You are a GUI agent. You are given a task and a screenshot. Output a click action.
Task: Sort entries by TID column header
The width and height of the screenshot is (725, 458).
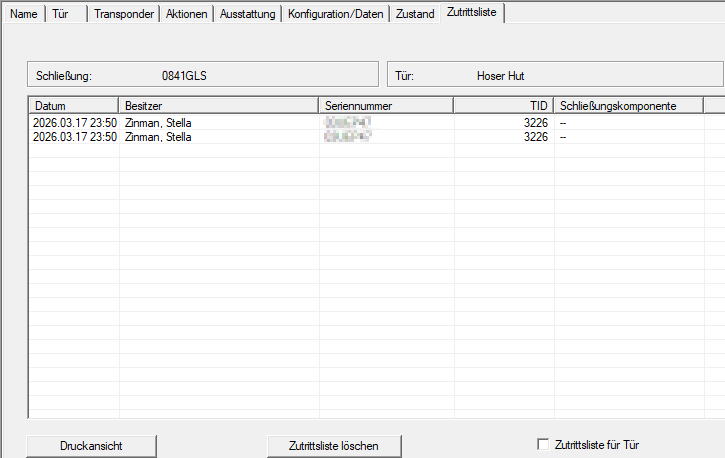pyautogui.click(x=503, y=105)
